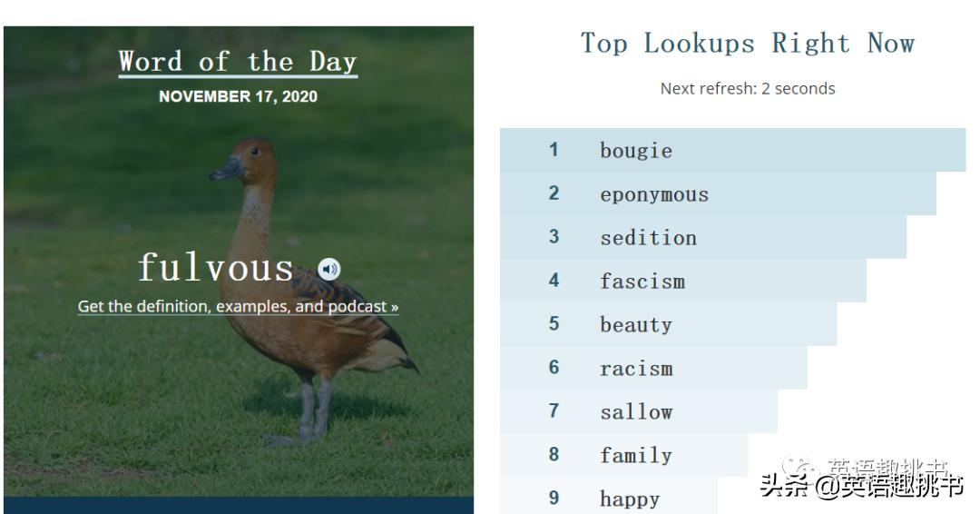Click the Next refresh countdown text
980x514 pixels.
[x=748, y=88]
